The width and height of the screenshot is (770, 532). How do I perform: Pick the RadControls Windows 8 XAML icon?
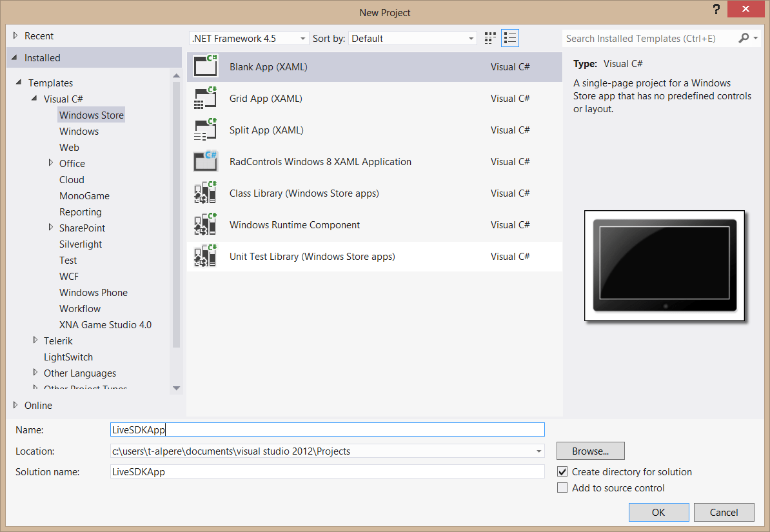(206, 162)
